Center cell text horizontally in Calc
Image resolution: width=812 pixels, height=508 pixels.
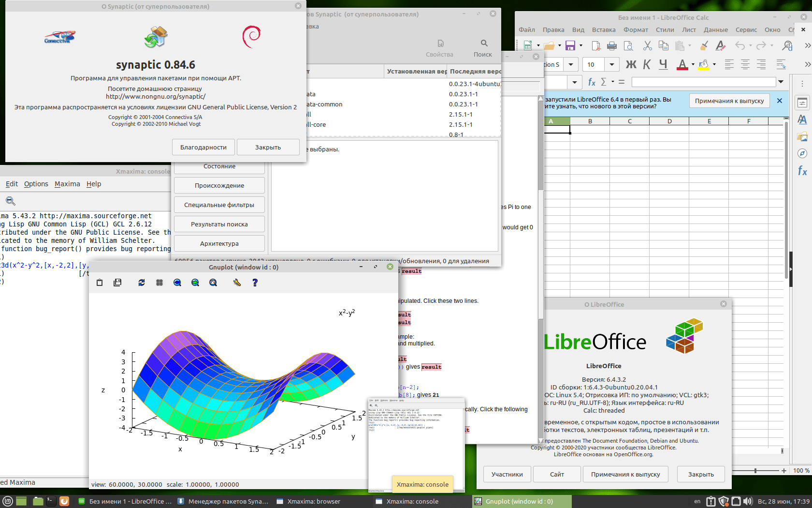745,64
